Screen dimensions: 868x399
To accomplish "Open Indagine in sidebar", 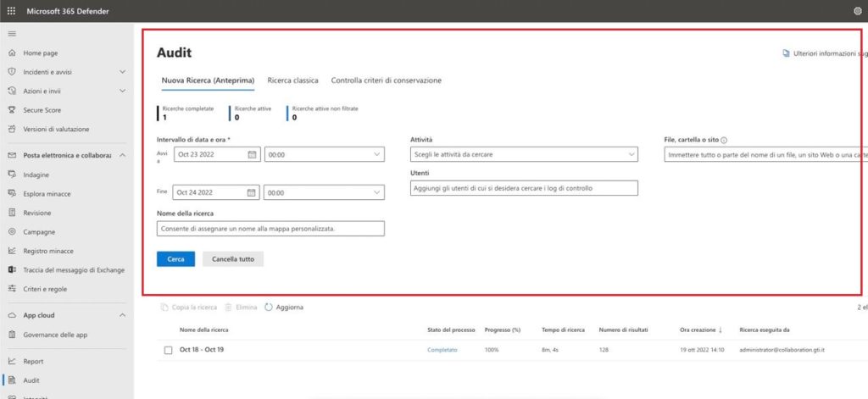I will (x=36, y=175).
